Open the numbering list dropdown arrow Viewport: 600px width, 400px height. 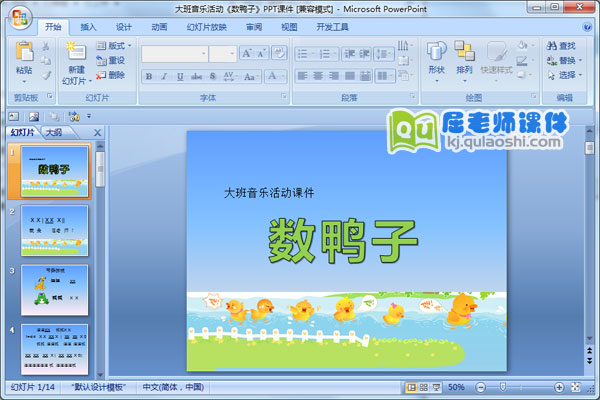pyautogui.click(x=335, y=54)
